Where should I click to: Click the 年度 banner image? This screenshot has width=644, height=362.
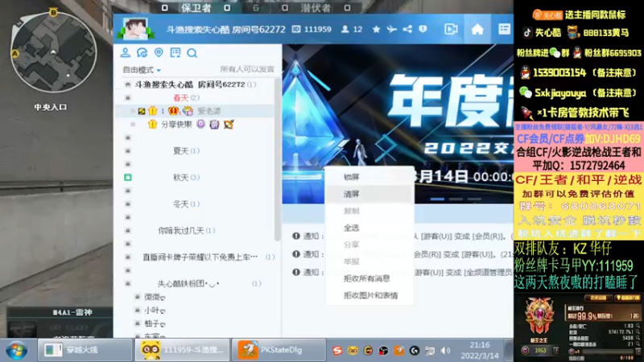pos(398,123)
